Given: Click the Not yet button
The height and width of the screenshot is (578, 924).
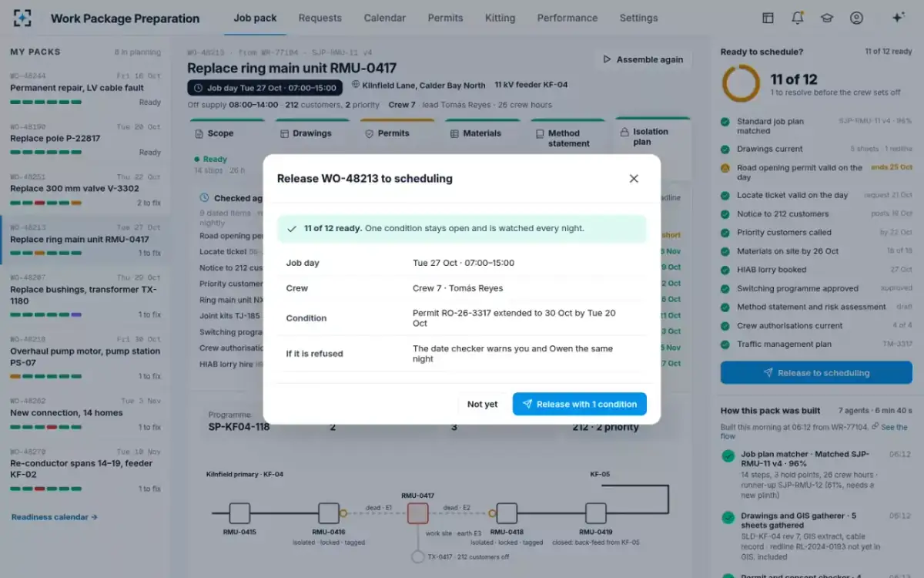Looking at the screenshot, I should pyautogui.click(x=482, y=404).
